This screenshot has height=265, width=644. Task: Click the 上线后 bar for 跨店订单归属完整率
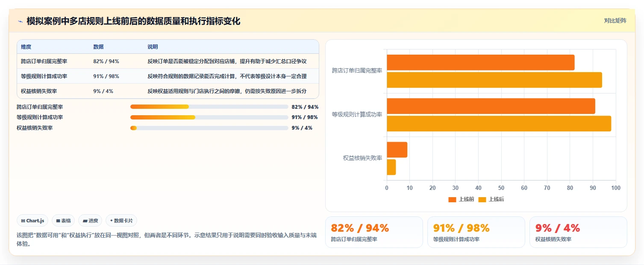(494, 80)
